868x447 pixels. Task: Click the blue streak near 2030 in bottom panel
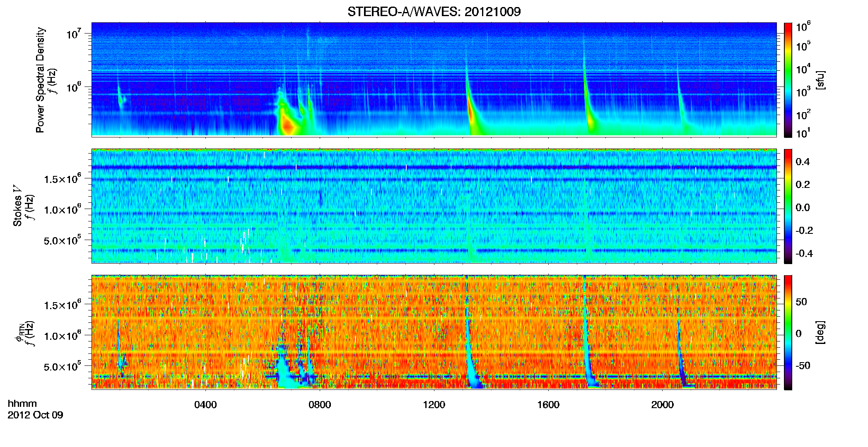click(681, 356)
